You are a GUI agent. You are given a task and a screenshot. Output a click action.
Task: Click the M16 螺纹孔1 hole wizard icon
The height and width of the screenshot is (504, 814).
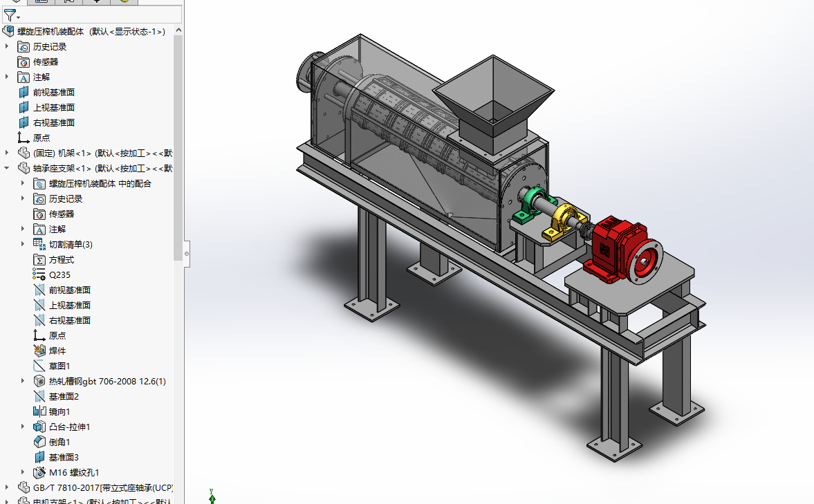click(x=39, y=472)
